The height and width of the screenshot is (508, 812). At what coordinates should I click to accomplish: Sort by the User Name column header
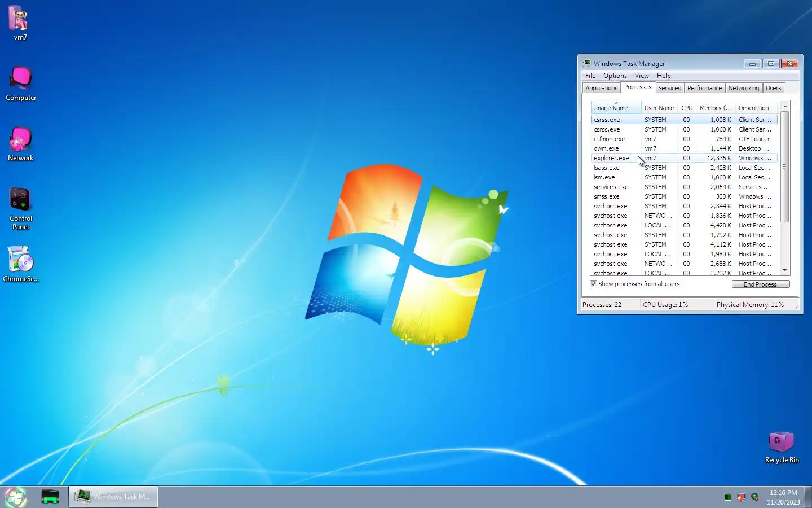click(659, 108)
